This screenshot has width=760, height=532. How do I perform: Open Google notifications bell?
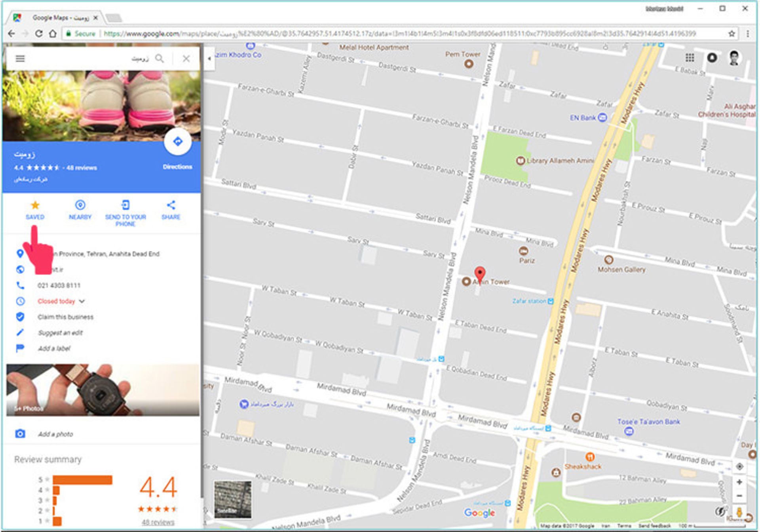pos(712,58)
